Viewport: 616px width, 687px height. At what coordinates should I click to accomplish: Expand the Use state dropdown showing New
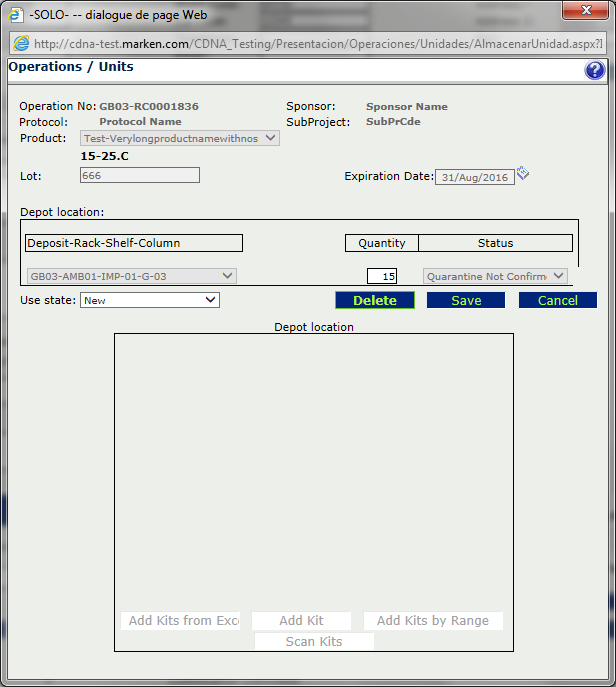(150, 300)
